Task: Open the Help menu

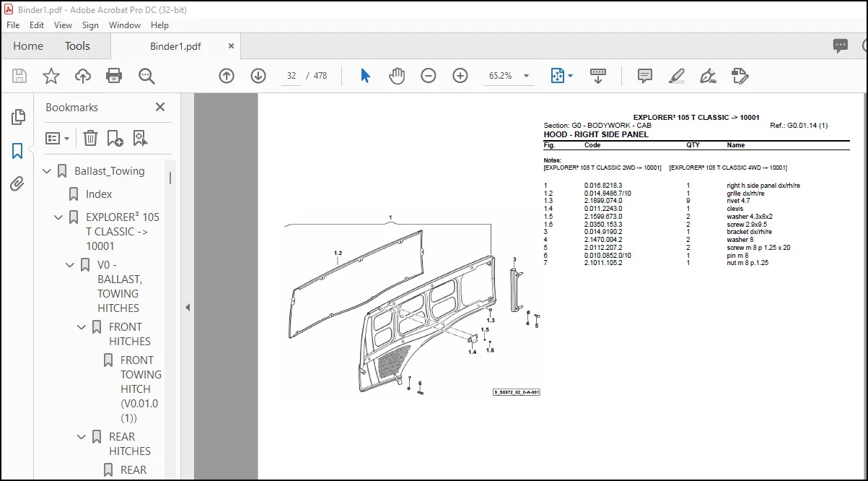Action: [159, 25]
